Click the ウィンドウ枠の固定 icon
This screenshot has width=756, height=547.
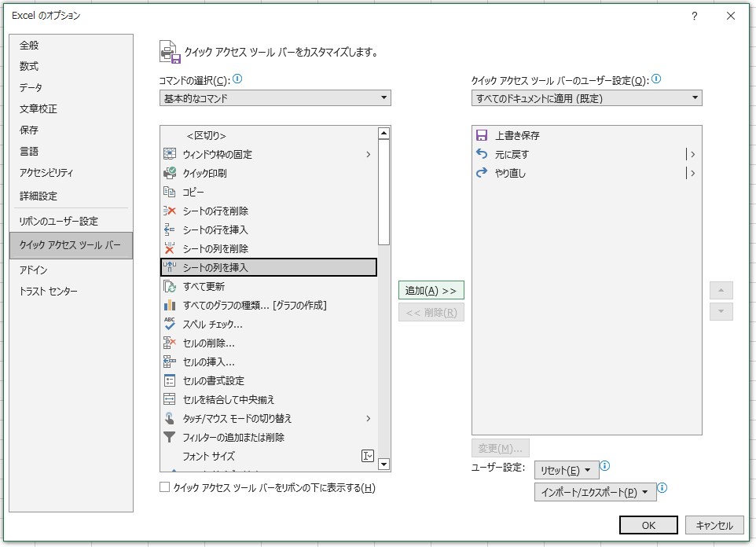click(170, 154)
